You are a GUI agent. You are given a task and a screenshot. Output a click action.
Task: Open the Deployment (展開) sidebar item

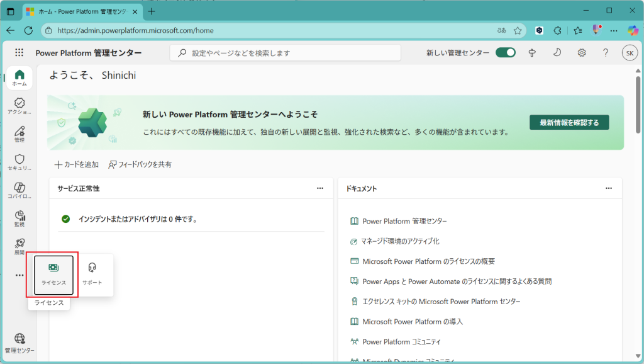pyautogui.click(x=19, y=246)
